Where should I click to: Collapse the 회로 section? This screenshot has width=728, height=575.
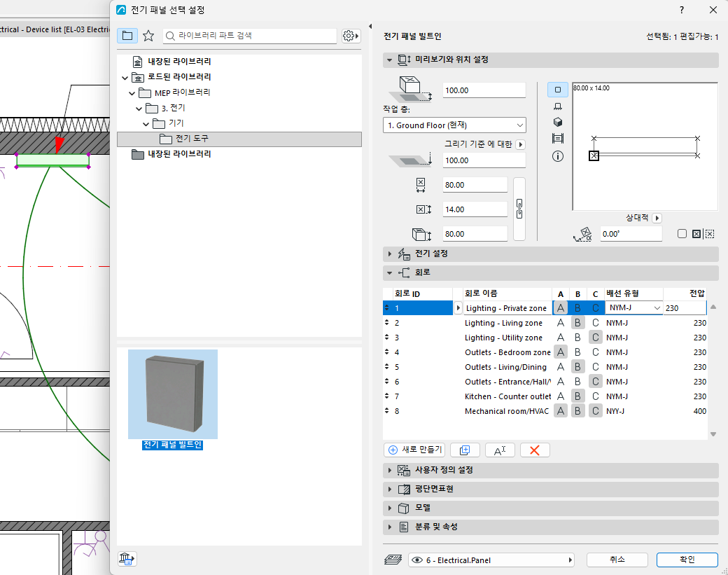pos(389,272)
